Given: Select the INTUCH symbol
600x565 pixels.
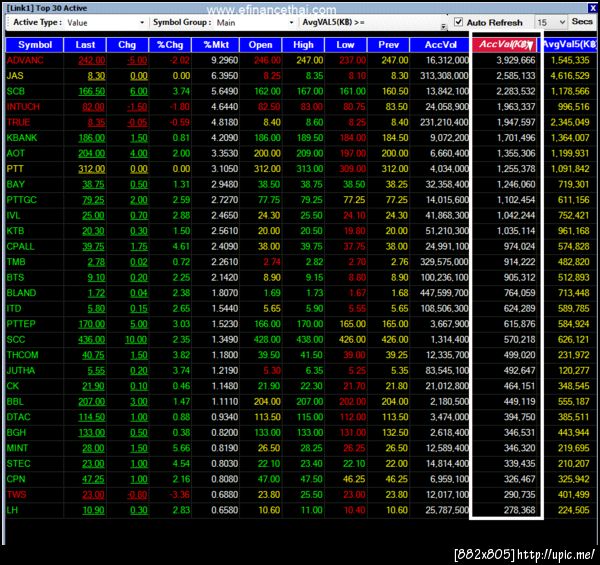Looking at the screenshot, I should (23, 107).
